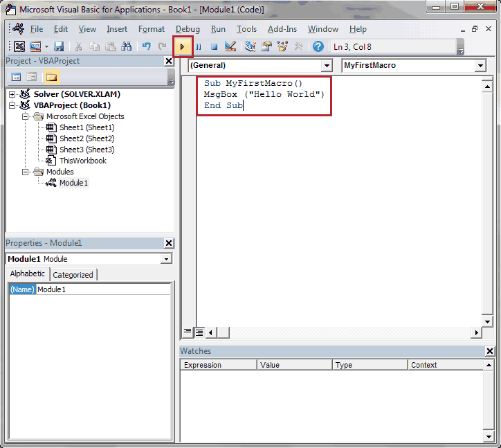Click code window scroll down arrow
This screenshot has width=501, height=448.
[487, 322]
